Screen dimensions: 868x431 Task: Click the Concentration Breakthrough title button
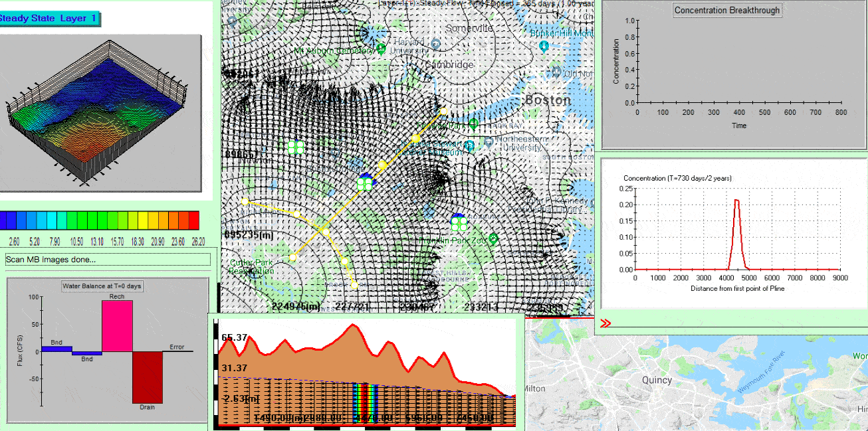tap(726, 10)
